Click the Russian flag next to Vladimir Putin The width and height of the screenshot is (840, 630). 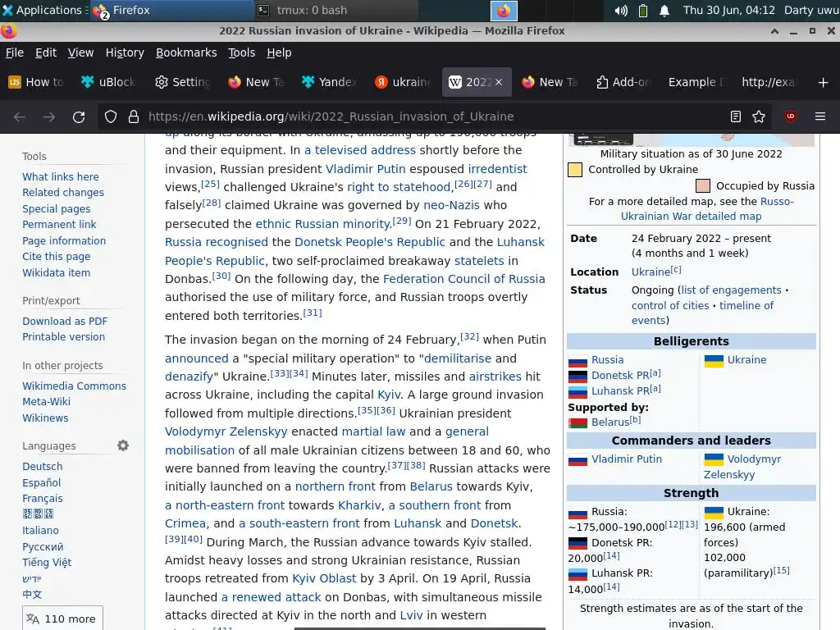(577, 459)
